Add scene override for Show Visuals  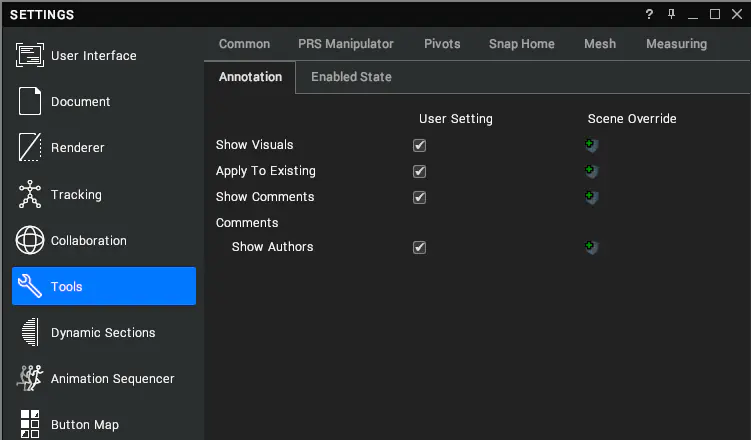[x=592, y=145]
